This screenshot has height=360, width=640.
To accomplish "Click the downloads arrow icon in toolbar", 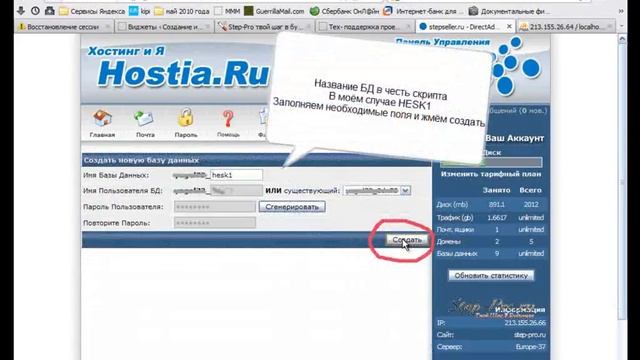I will 21,11.
